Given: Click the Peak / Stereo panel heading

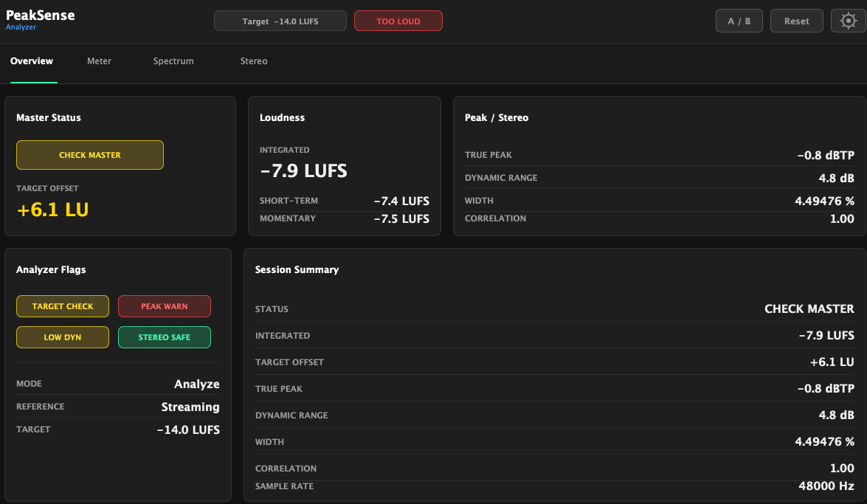Looking at the screenshot, I should pos(497,117).
